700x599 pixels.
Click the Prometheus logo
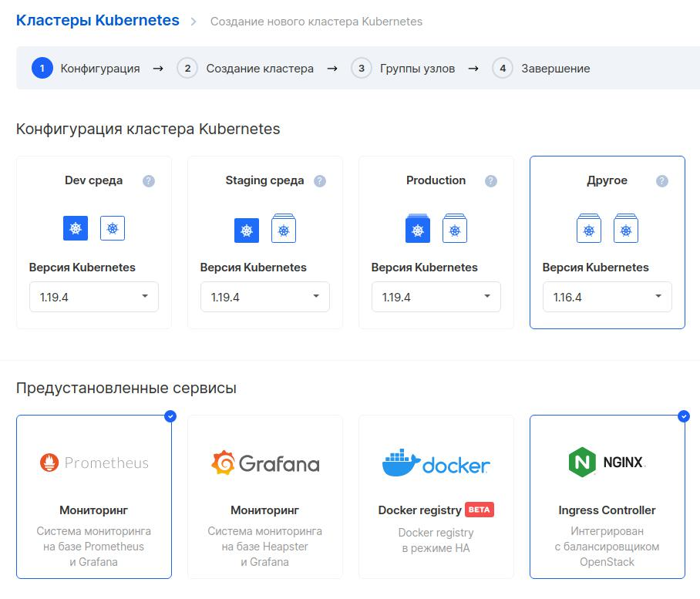click(94, 463)
